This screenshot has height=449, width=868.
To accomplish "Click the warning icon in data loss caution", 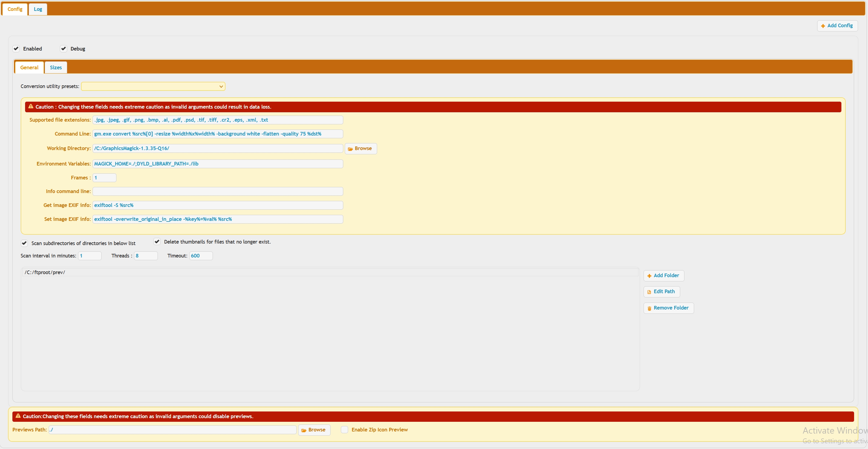I will 31,107.
